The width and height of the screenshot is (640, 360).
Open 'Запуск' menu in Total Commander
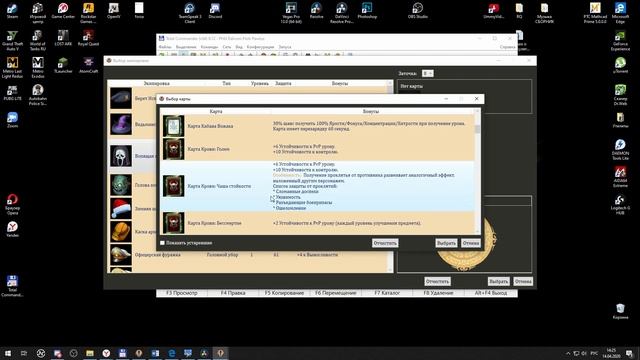(285, 47)
